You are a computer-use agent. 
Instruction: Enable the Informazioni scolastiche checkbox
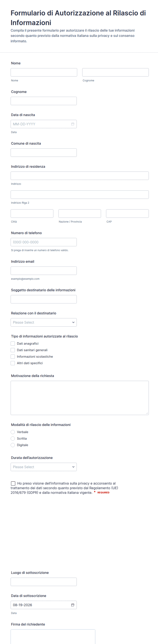pyautogui.click(x=13, y=356)
